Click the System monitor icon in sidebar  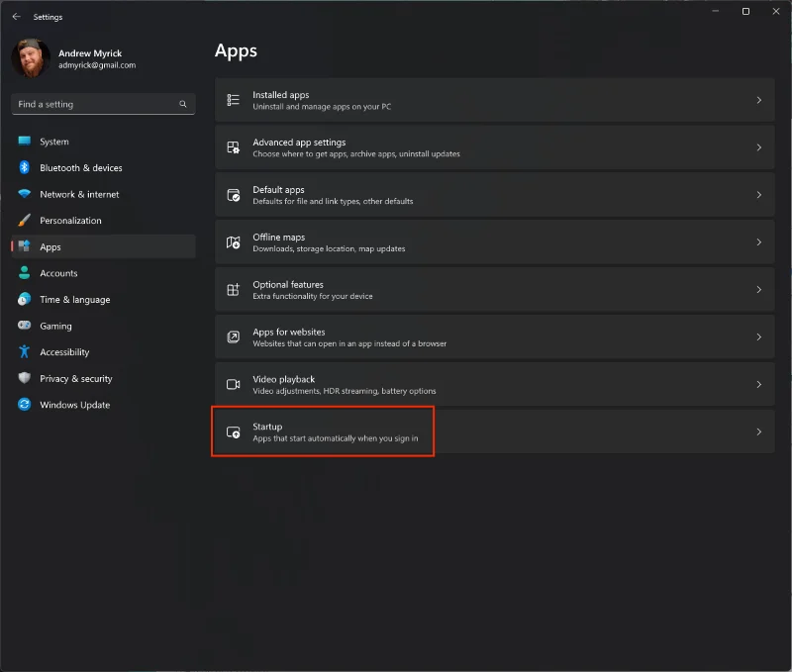click(x=24, y=142)
